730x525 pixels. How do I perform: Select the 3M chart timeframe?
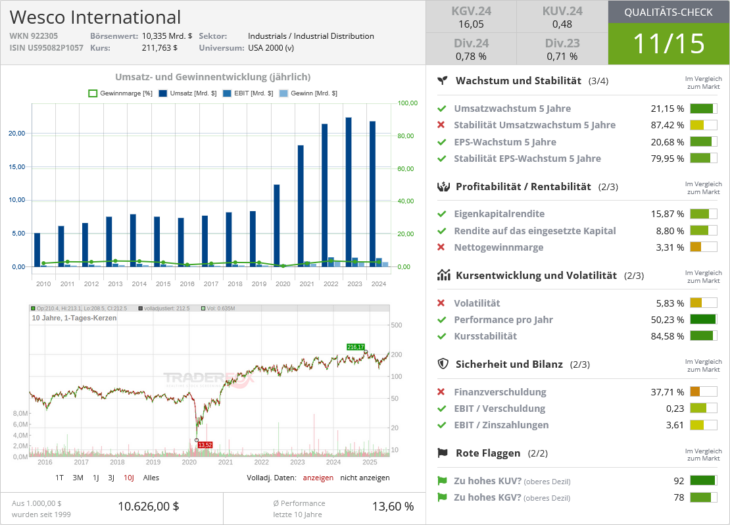pos(78,478)
